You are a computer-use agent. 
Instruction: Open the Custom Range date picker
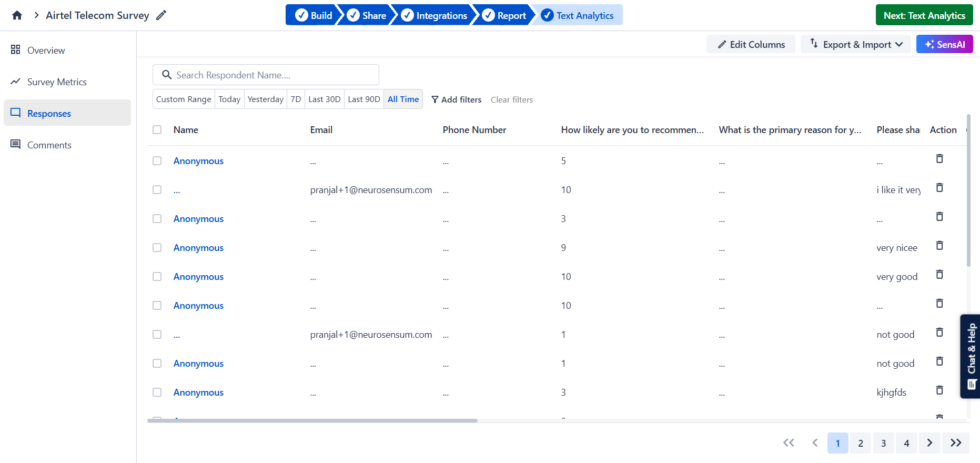click(184, 99)
